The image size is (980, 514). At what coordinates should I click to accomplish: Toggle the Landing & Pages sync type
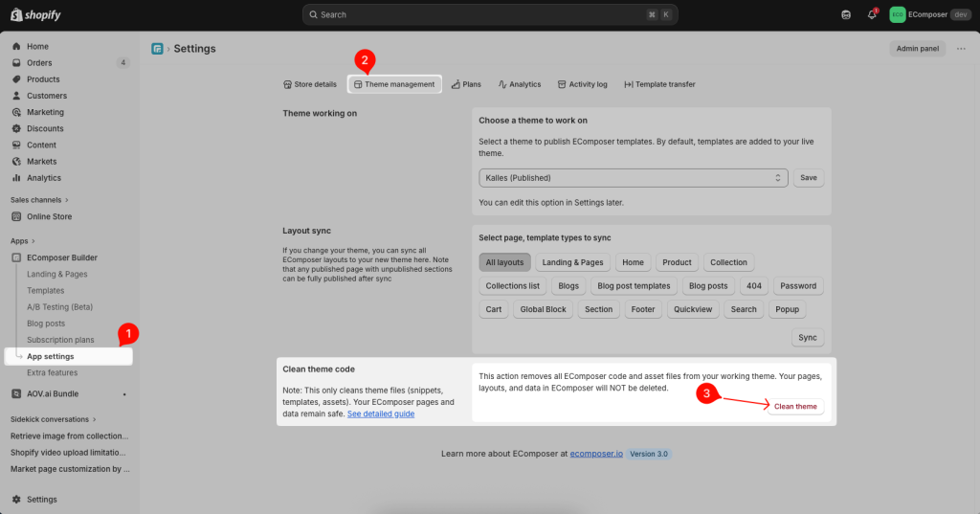(572, 262)
